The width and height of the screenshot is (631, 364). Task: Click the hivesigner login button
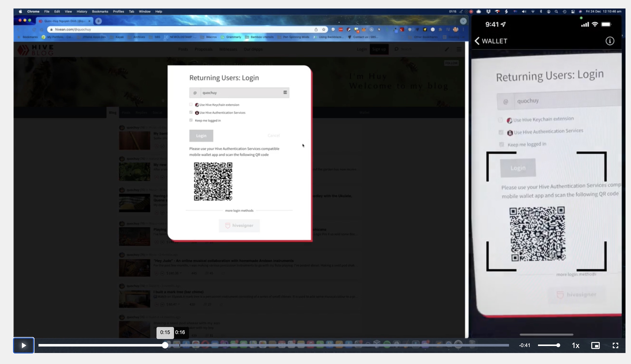[x=239, y=225]
